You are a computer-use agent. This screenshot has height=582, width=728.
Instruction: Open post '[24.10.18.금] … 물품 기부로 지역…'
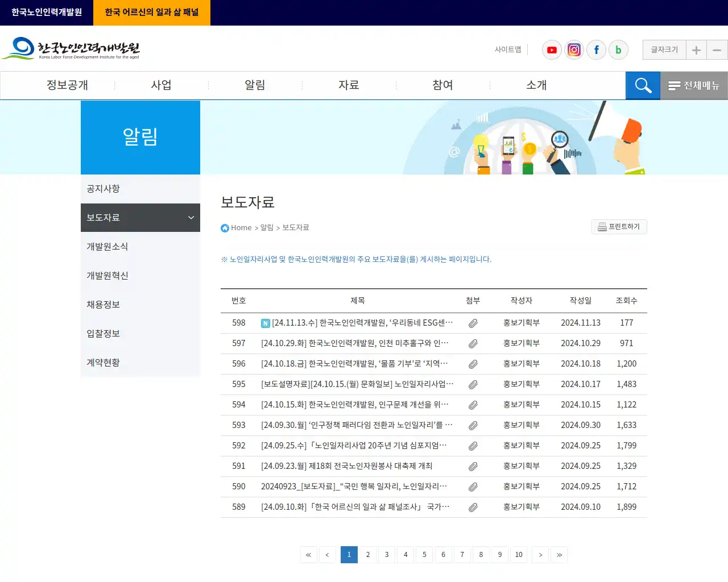(x=355, y=364)
